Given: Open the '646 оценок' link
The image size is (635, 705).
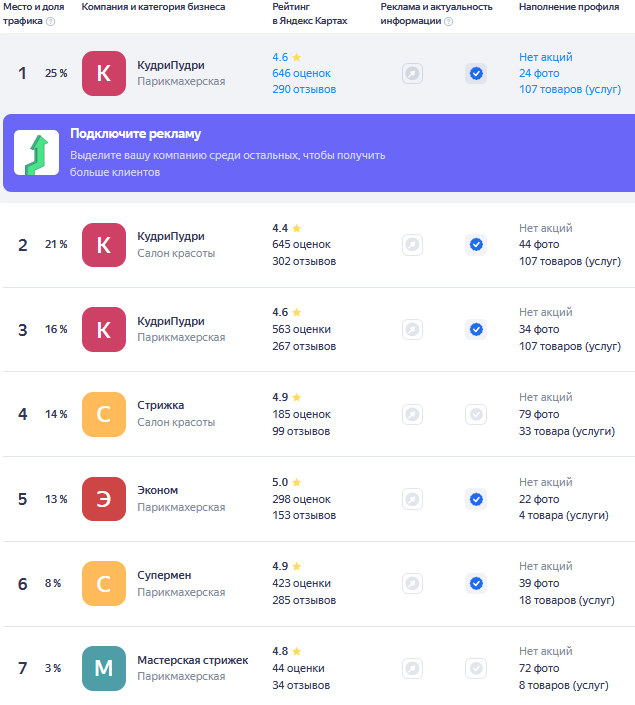Looking at the screenshot, I should coord(301,73).
